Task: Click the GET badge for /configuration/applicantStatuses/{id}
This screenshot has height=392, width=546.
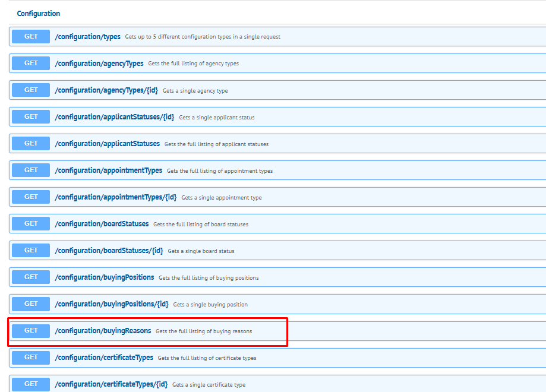Action: point(30,116)
